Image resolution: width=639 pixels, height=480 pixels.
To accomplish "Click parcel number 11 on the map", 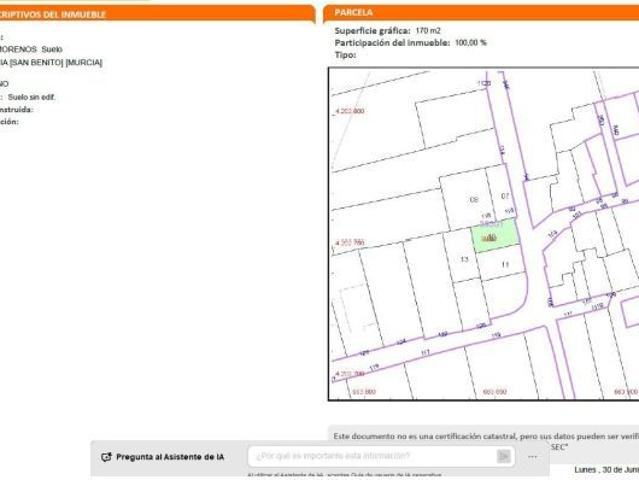I will pyautogui.click(x=505, y=264).
